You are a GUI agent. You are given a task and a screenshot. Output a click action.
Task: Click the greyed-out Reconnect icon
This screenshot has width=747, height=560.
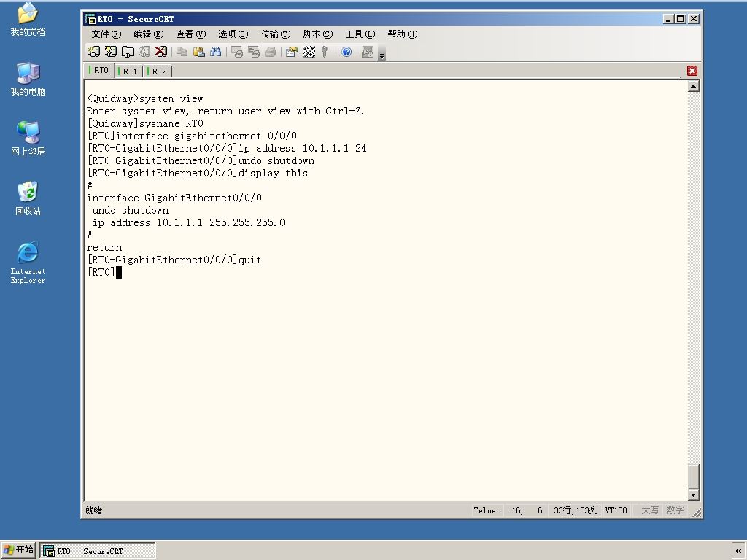pos(144,52)
